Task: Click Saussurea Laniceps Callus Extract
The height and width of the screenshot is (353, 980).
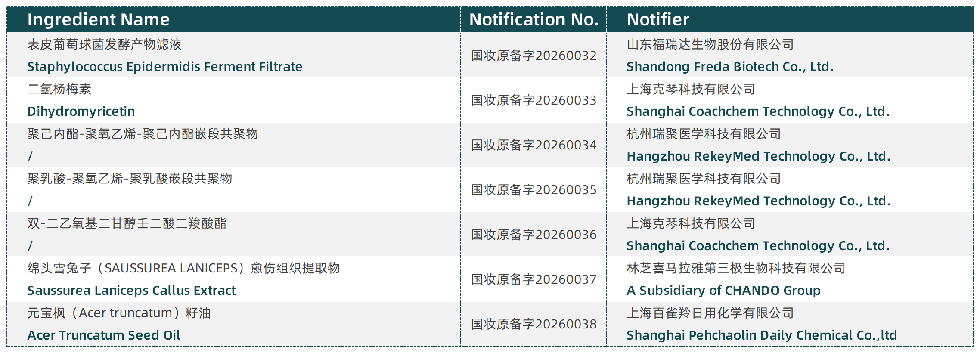Action: click(x=131, y=291)
